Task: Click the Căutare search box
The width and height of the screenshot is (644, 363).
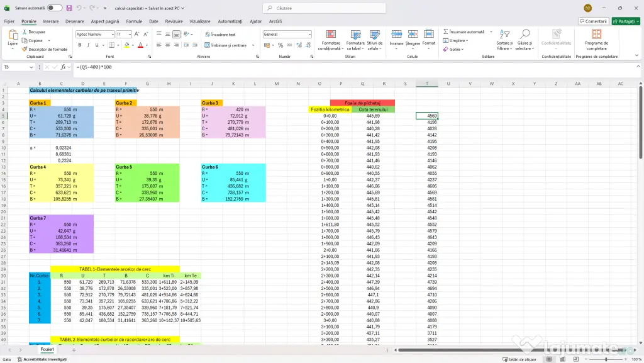Action: point(324,8)
